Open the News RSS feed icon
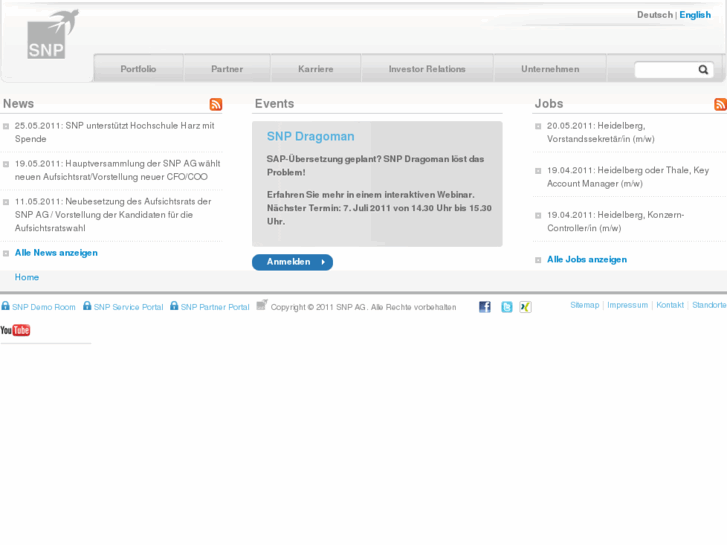The height and width of the screenshot is (545, 727). click(216, 104)
